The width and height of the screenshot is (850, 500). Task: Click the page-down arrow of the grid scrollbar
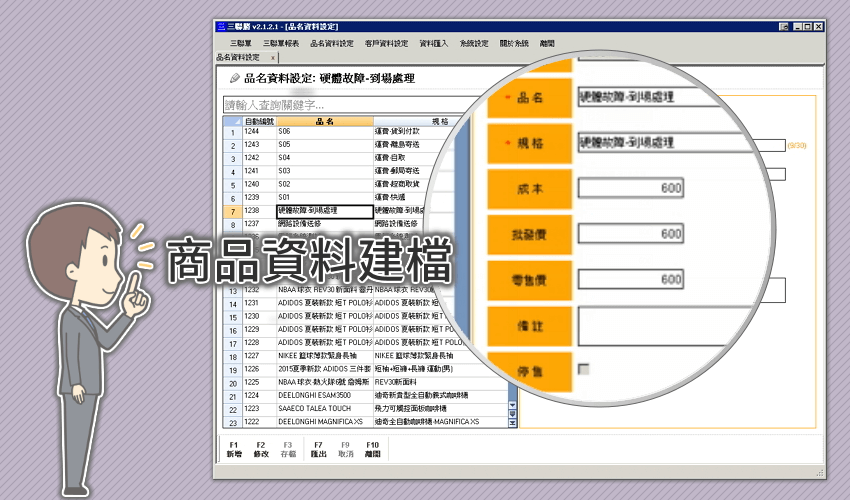pyautogui.click(x=512, y=414)
